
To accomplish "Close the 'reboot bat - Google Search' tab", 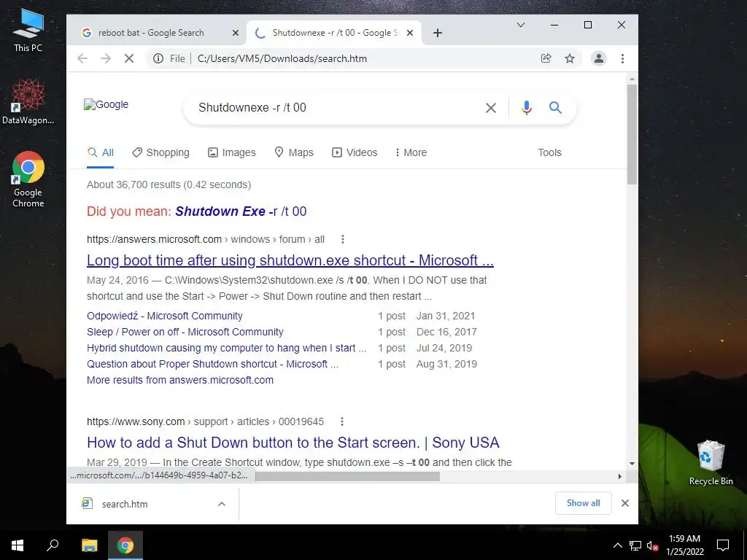I will (x=236, y=33).
